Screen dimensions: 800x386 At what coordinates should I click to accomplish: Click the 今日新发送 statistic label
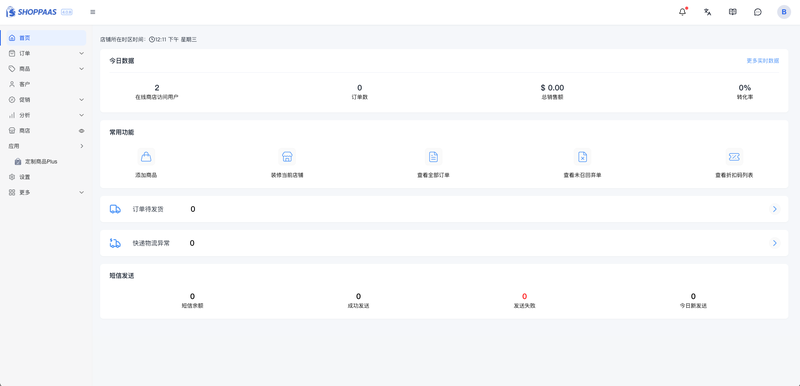point(693,306)
